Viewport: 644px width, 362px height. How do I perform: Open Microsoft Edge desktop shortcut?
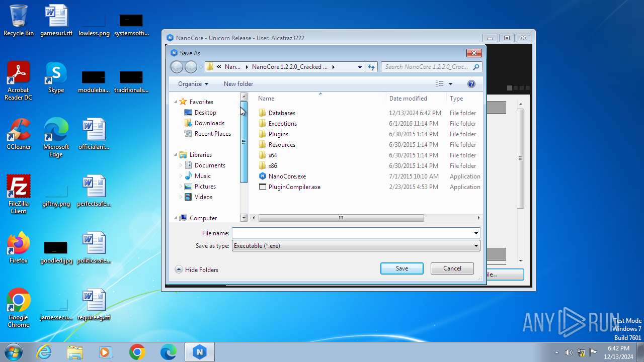click(56, 138)
